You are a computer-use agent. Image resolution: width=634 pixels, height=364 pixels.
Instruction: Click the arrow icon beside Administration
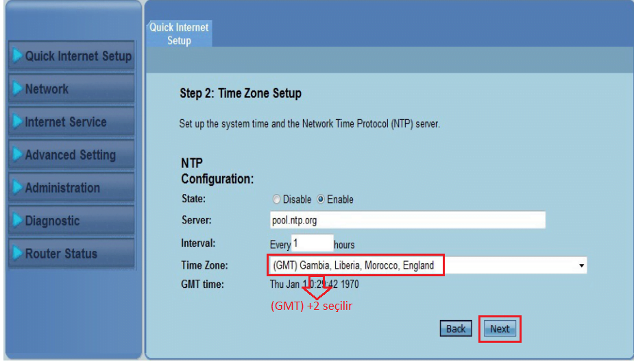click(x=17, y=187)
